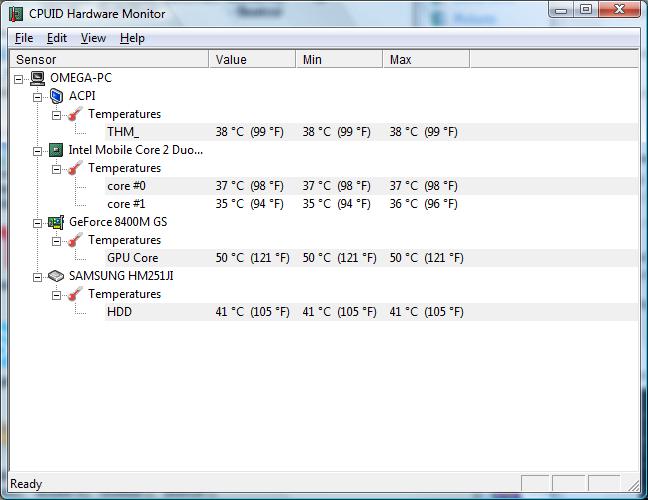Click the Intel Mobile Core 2 Duo chip icon

(x=56, y=150)
